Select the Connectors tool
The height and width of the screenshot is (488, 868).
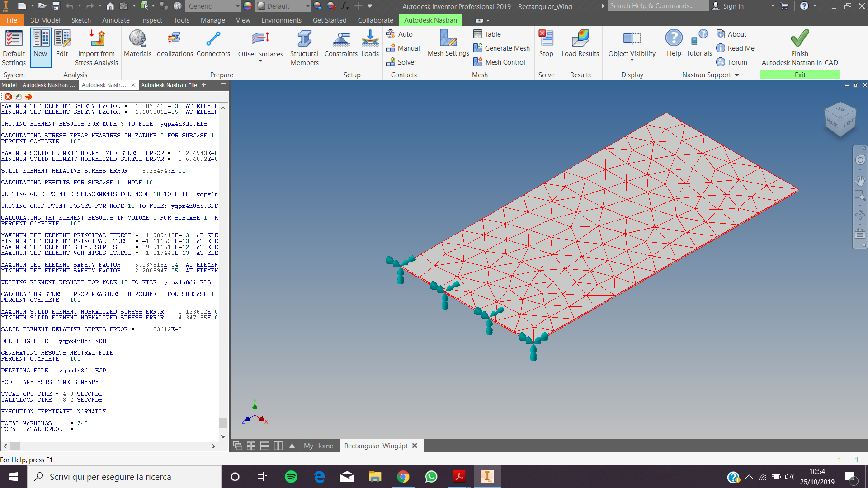coord(213,43)
